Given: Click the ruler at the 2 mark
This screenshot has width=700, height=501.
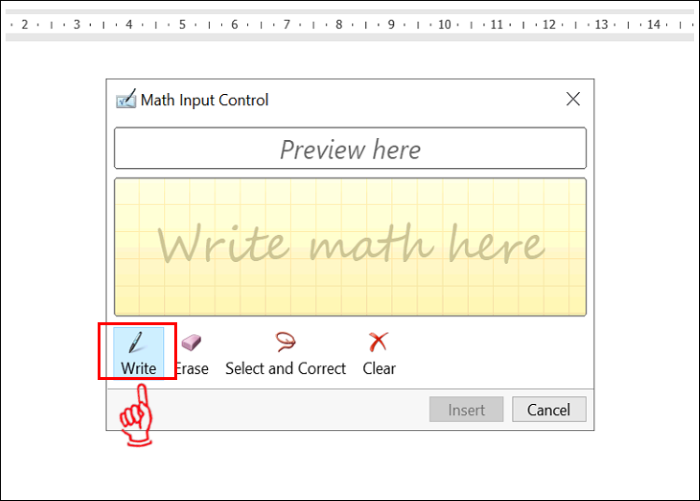Looking at the screenshot, I should coord(24,24).
